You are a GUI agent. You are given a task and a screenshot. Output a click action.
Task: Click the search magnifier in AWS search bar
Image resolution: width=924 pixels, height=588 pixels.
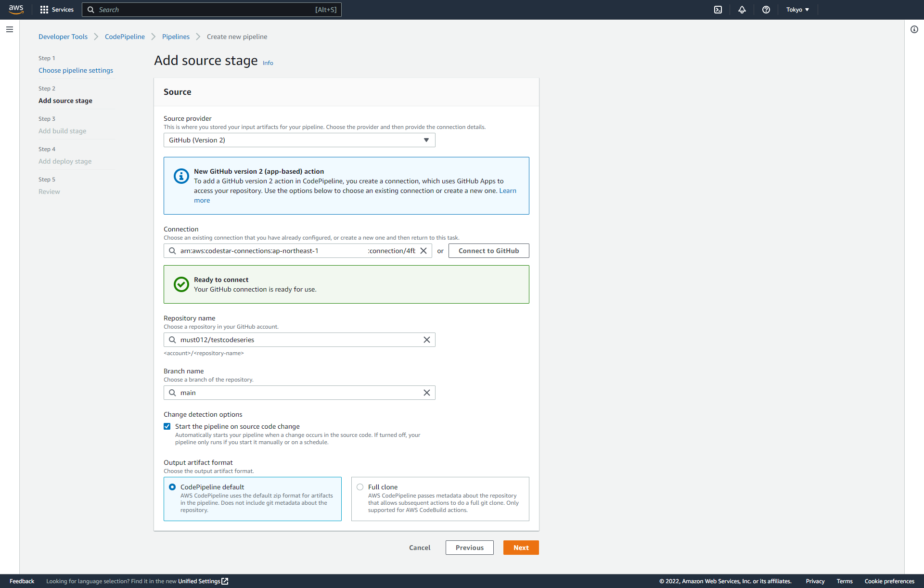[x=90, y=10]
